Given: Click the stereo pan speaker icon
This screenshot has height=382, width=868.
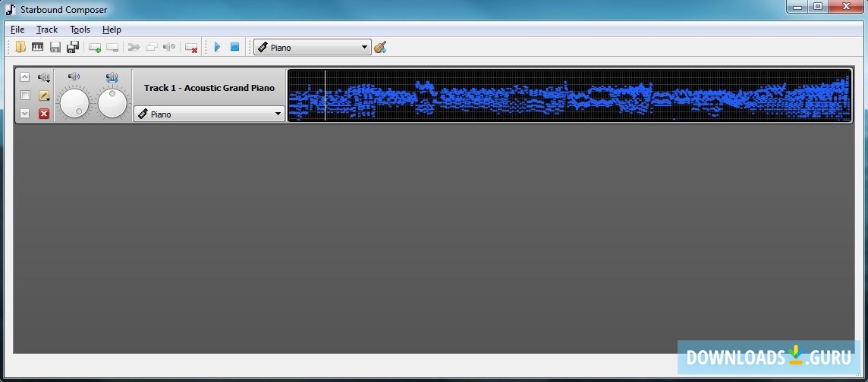Looking at the screenshot, I should tap(112, 77).
